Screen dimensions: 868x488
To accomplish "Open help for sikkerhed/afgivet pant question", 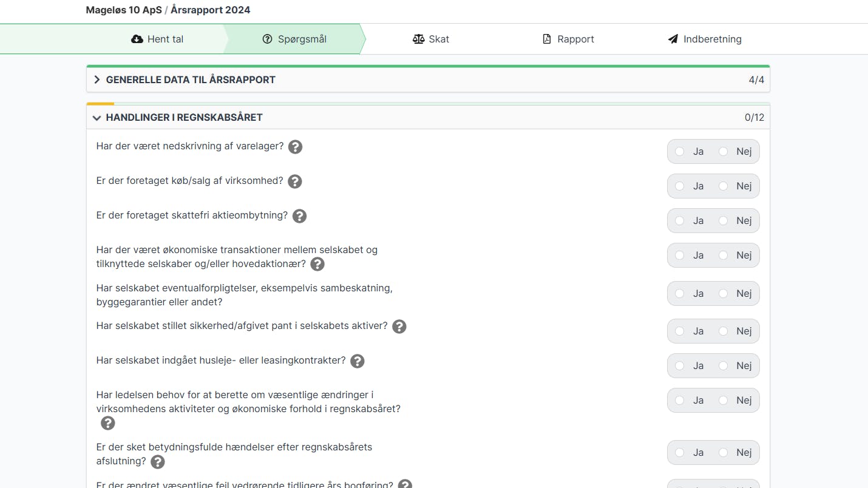I will 399,327.
